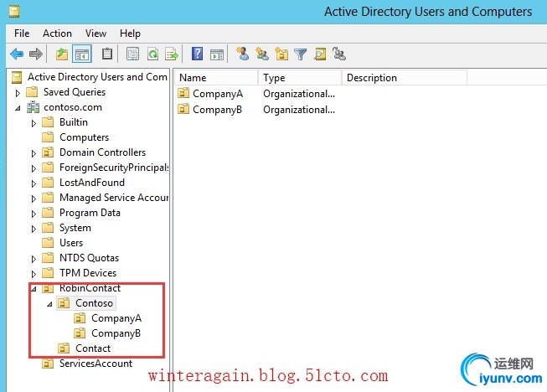Create a new group with toolbar icon
547x392 pixels.
pyautogui.click(x=262, y=54)
